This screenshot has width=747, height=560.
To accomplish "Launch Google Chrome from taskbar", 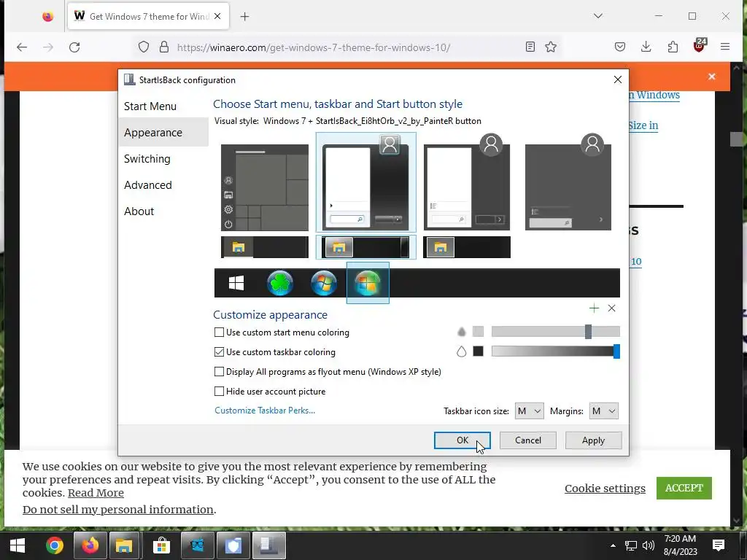I will tap(54, 545).
